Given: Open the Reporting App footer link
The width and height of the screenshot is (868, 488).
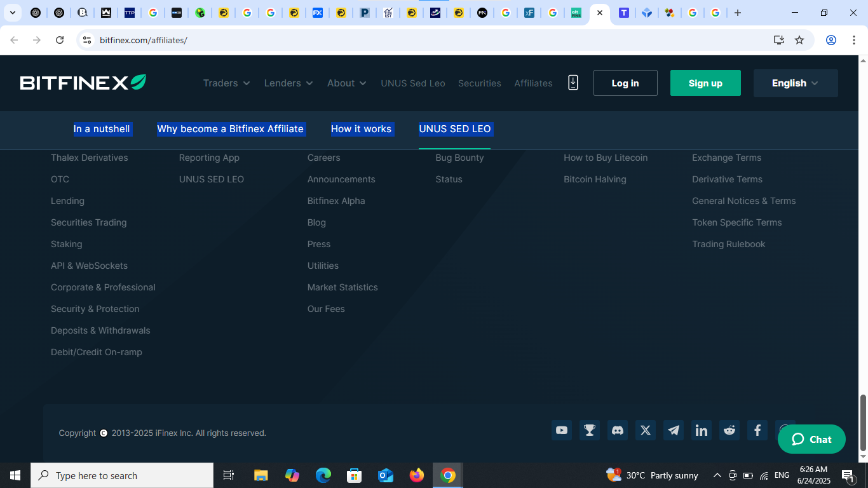Looking at the screenshot, I should (x=209, y=158).
